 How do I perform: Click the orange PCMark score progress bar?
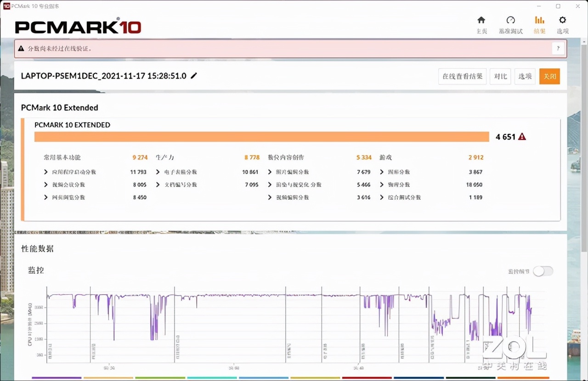262,136
